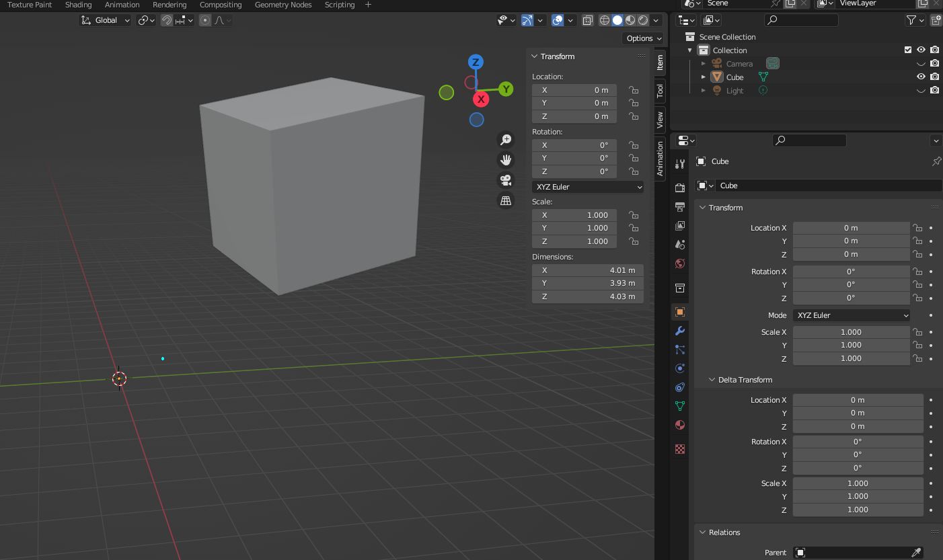The height and width of the screenshot is (560, 943).
Task: Open the Modifiers wrench properties tab
Action: [x=680, y=331]
